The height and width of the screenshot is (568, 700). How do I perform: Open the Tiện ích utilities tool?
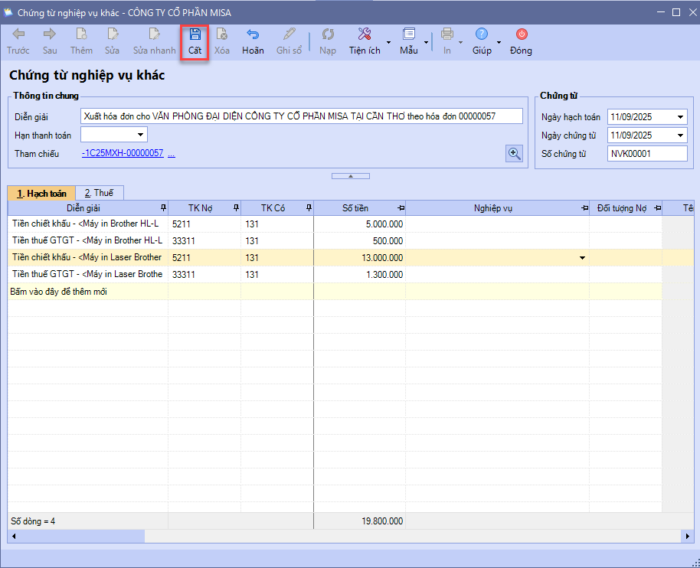coord(364,35)
